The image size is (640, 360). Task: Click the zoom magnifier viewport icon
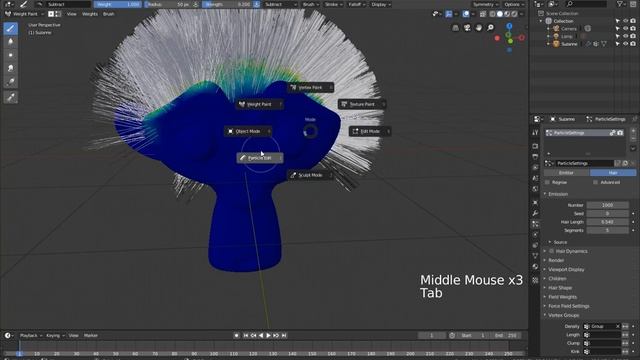point(490,27)
